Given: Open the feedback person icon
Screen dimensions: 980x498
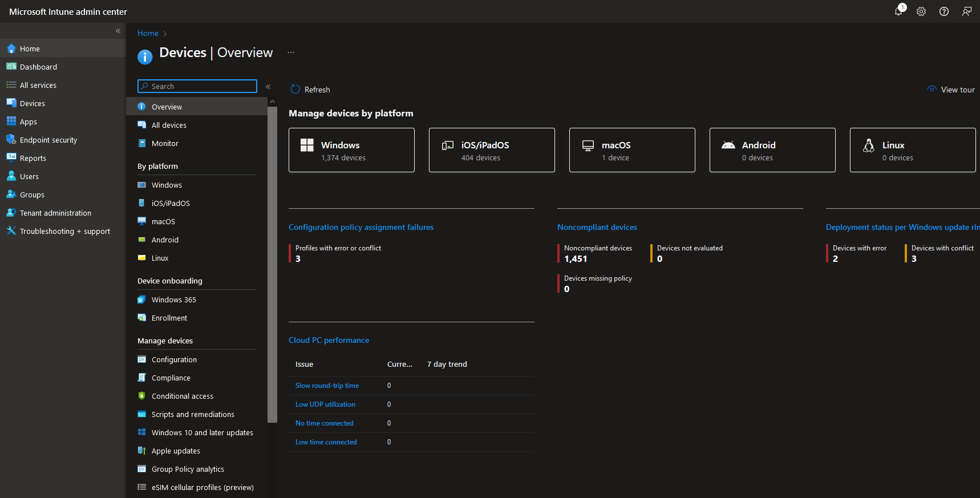Looking at the screenshot, I should 967,11.
